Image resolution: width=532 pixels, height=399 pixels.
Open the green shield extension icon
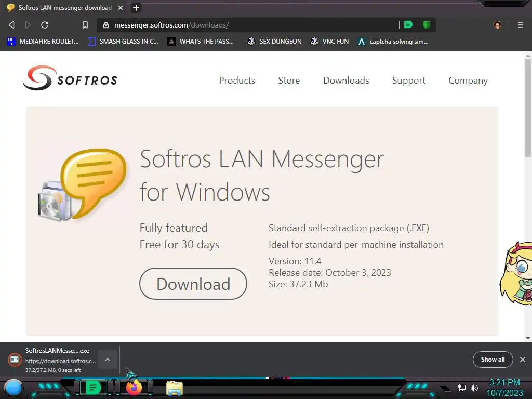[x=427, y=24]
